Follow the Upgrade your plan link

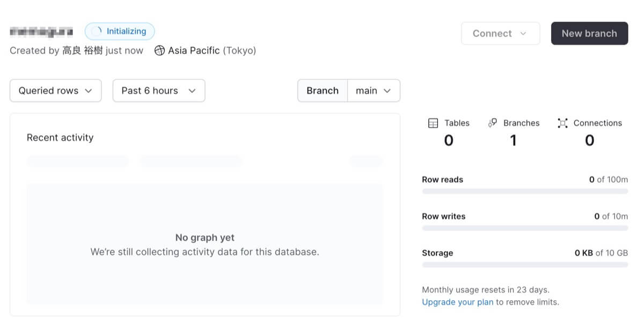[457, 302]
